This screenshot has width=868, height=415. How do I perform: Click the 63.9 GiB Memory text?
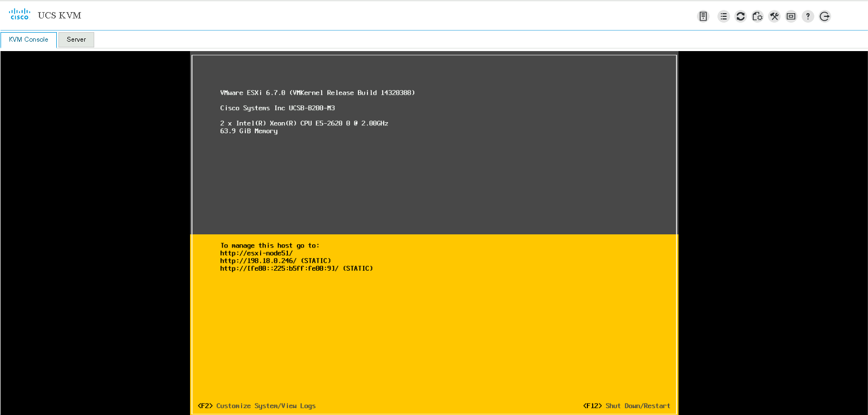[x=248, y=131]
